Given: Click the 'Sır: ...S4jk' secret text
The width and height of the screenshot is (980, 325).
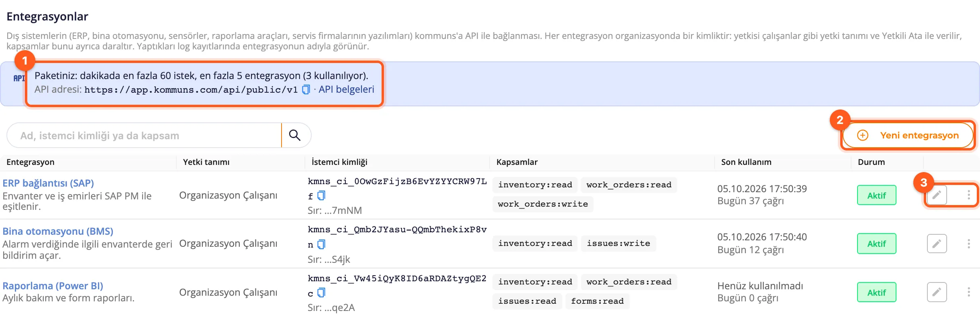Looking at the screenshot, I should [x=329, y=259].
